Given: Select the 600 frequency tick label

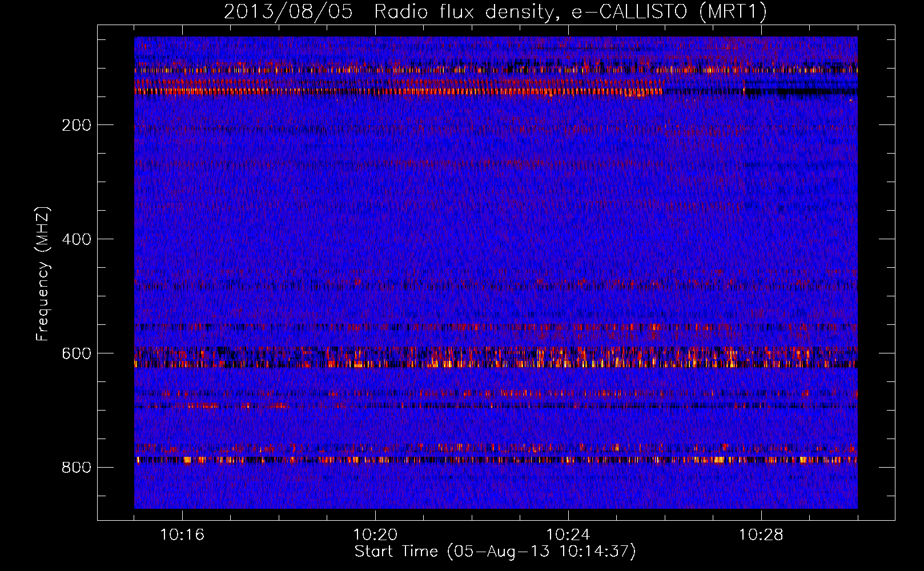Looking at the screenshot, I should coord(77,353).
